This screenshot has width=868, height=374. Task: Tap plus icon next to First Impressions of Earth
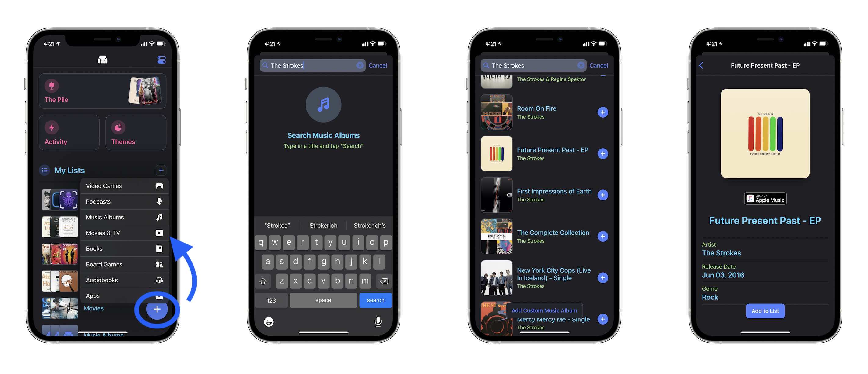tap(603, 194)
